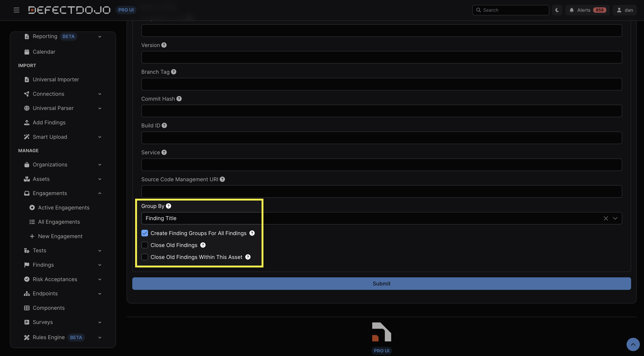Click the Service input field
The height and width of the screenshot is (356, 644).
click(382, 165)
